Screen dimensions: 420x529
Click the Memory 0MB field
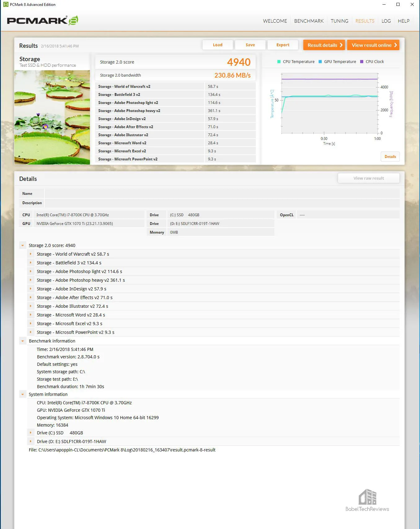pos(220,232)
